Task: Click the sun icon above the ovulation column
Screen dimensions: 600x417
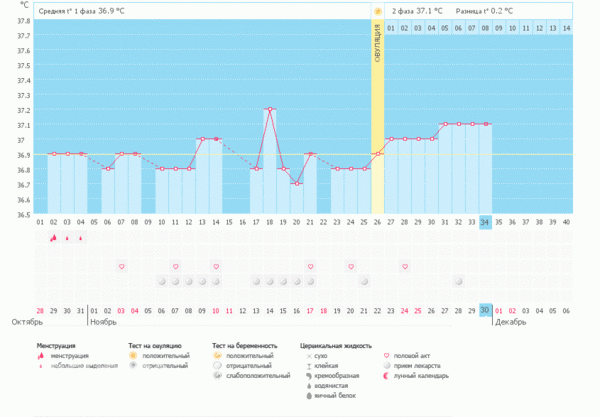Action: coord(378,11)
